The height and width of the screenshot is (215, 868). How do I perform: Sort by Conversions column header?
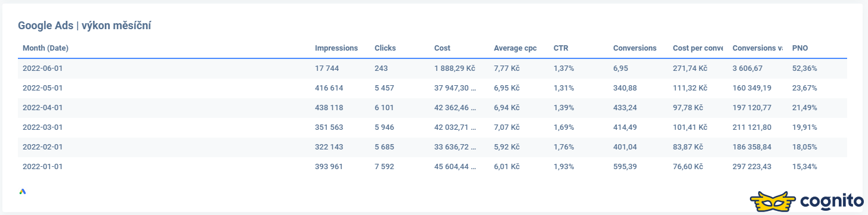(635, 48)
